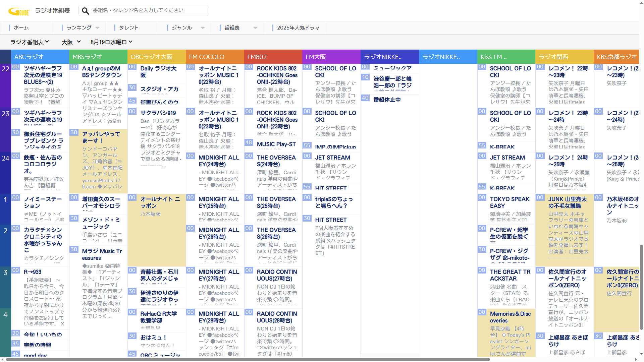Click the horizontal scrollbar
The height and width of the screenshot is (362, 644).
pyautogui.click(x=248, y=360)
